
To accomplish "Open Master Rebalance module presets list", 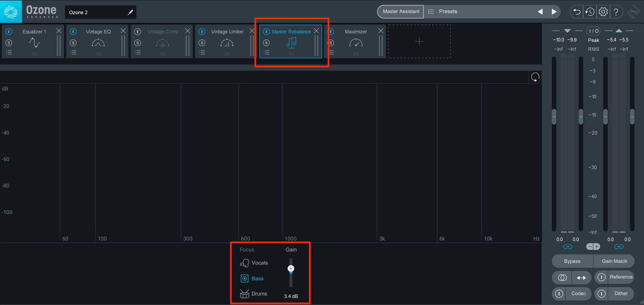I will click(266, 52).
